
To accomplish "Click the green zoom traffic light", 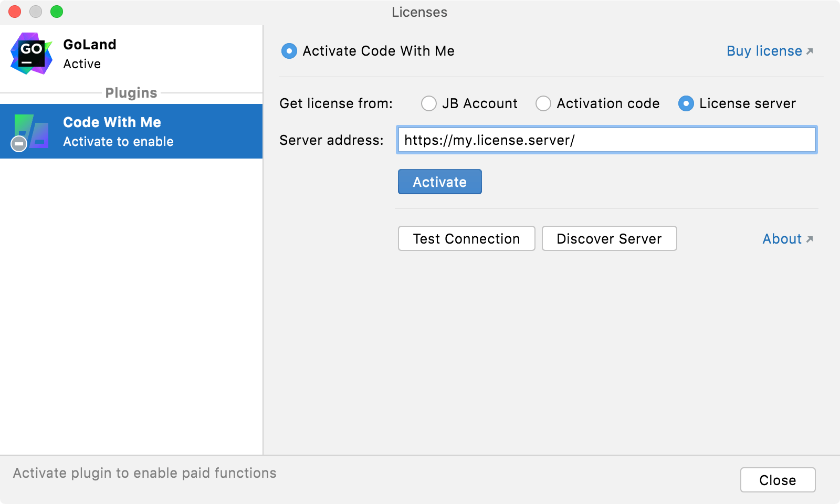I will (58, 11).
